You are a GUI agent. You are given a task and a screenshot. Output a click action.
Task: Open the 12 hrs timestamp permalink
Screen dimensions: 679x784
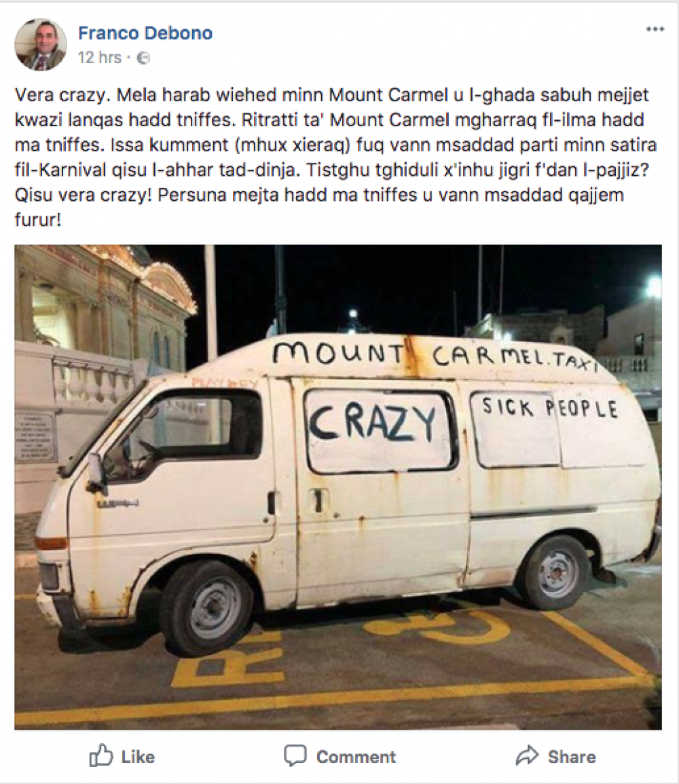(x=100, y=58)
